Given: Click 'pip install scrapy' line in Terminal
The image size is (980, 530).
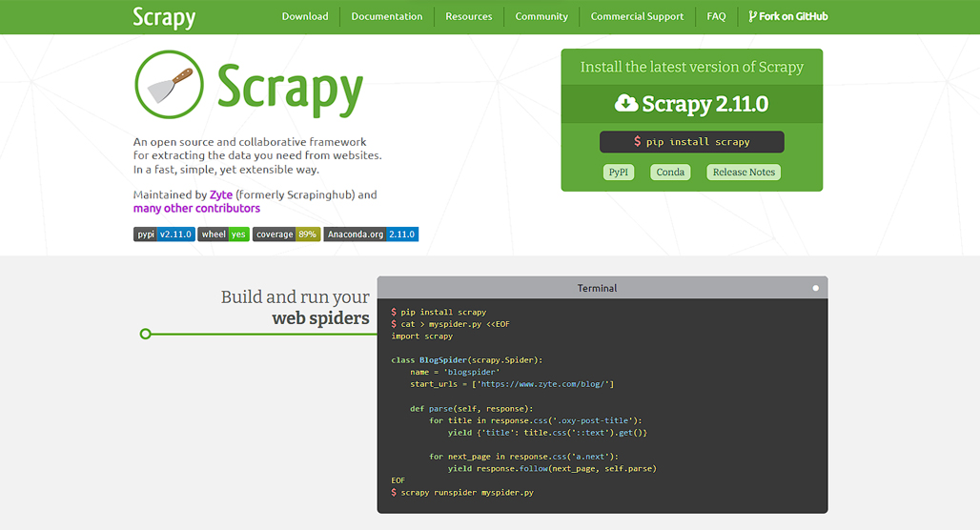Looking at the screenshot, I should (x=439, y=312).
